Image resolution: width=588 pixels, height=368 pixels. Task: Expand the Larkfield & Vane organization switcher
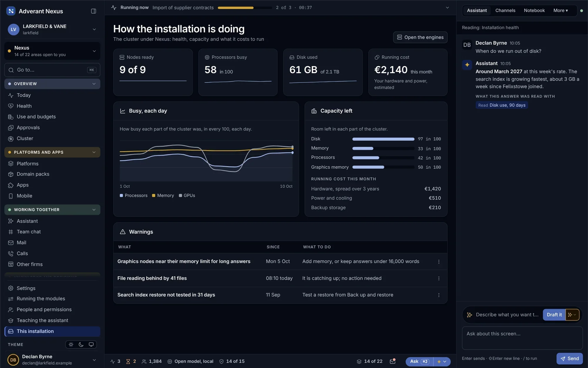coord(52,29)
